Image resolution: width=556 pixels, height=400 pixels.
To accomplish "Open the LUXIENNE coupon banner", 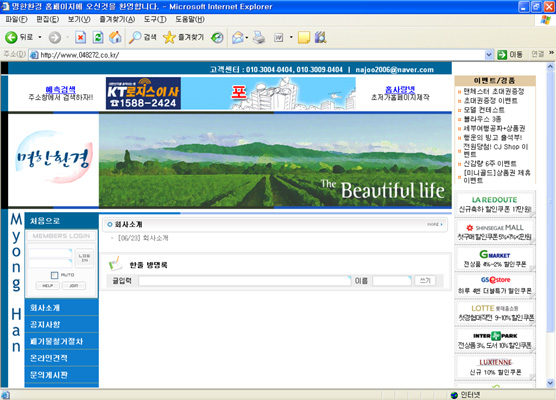I will click(x=495, y=367).
